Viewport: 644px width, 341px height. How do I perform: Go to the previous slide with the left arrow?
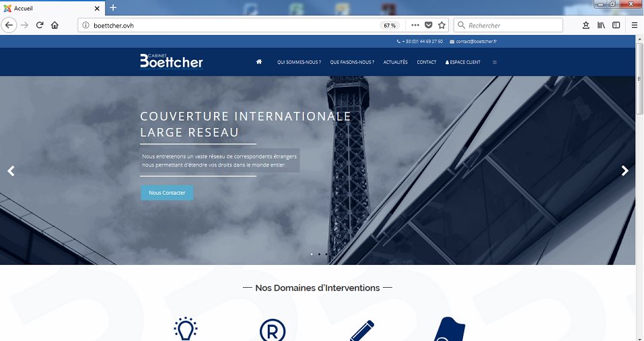(x=11, y=170)
